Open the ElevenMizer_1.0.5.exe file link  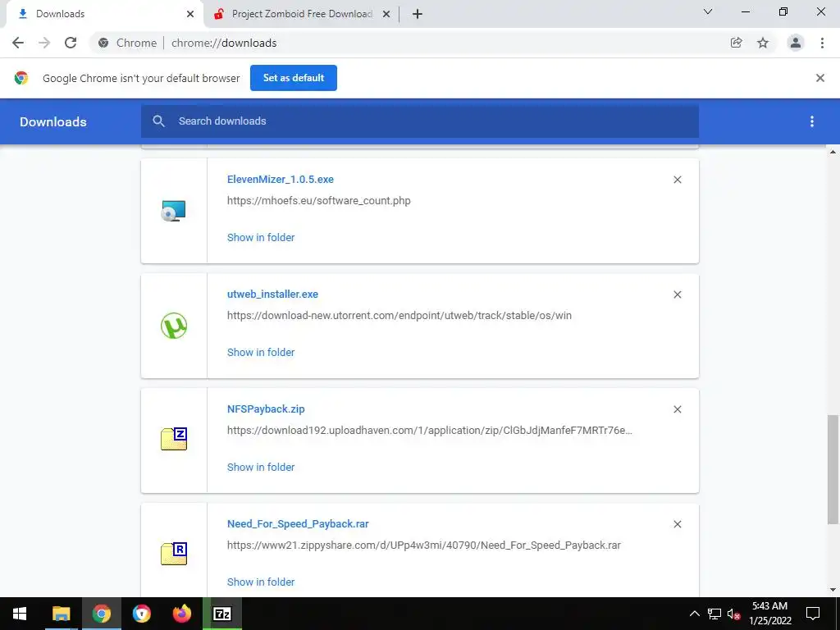[281, 180]
